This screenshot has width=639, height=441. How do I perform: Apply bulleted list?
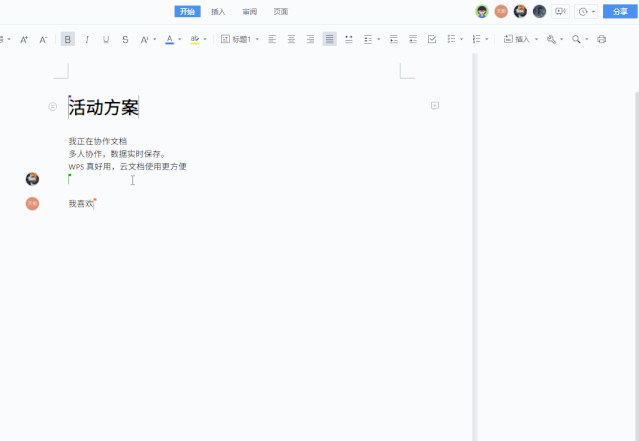point(451,40)
